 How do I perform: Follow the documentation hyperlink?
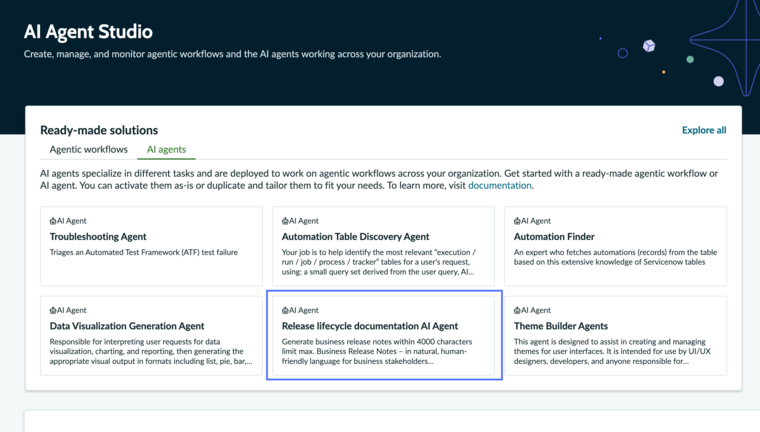pyautogui.click(x=500, y=185)
